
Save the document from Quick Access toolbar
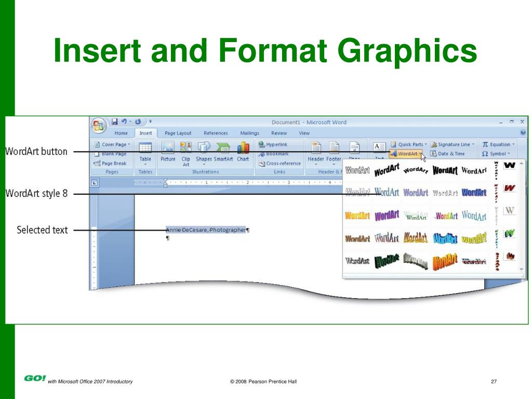115,122
